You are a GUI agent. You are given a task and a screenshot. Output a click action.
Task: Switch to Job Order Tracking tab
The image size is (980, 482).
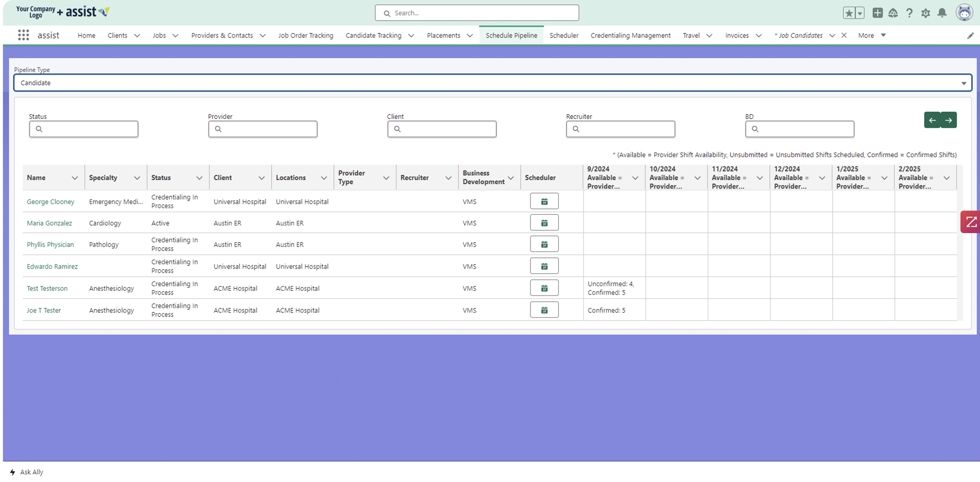(x=305, y=35)
